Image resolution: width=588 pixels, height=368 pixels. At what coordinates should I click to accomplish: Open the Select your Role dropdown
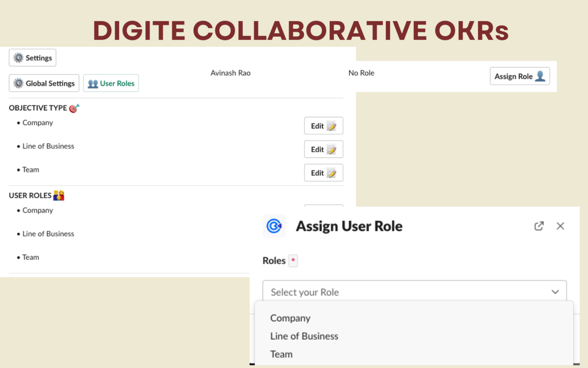coord(415,292)
